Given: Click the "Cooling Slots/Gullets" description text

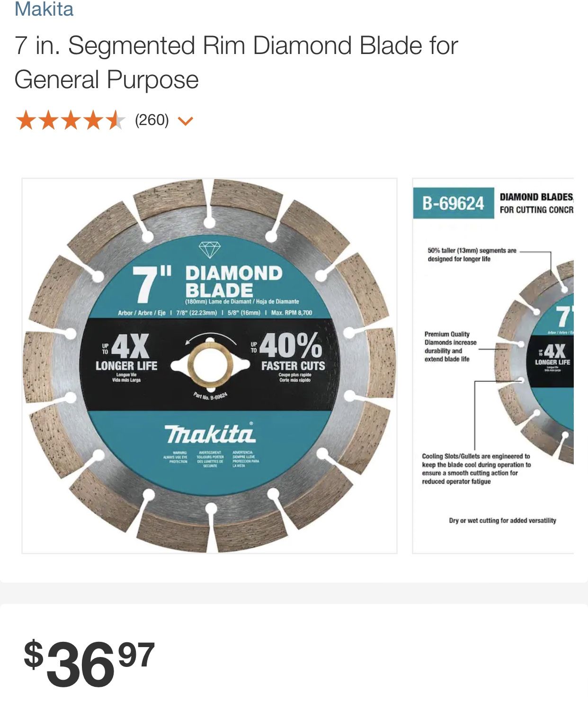Looking at the screenshot, I should (476, 468).
